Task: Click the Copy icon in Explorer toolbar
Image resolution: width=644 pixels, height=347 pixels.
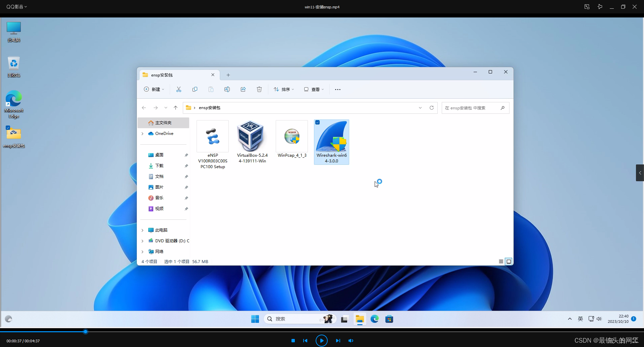Action: coord(195,89)
